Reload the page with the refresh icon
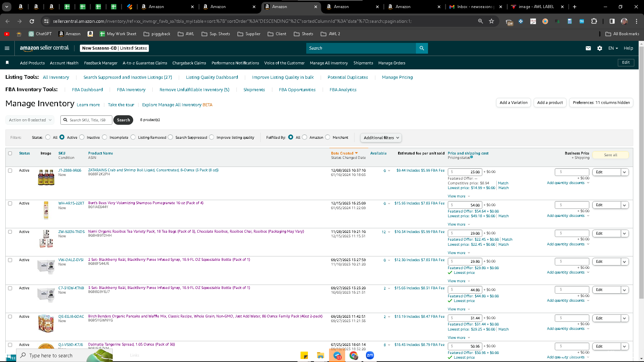This screenshot has height=362, width=644. (32, 21)
